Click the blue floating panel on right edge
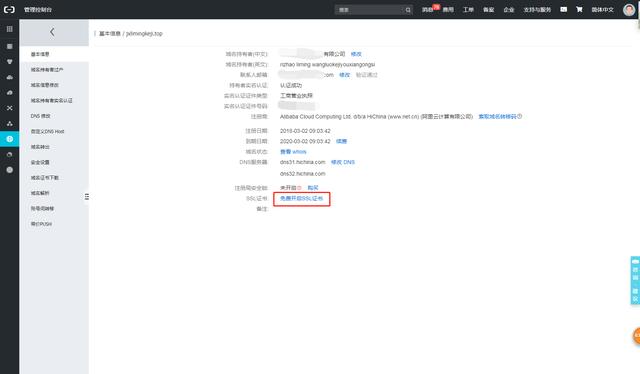This screenshot has width=640, height=374. (635, 280)
